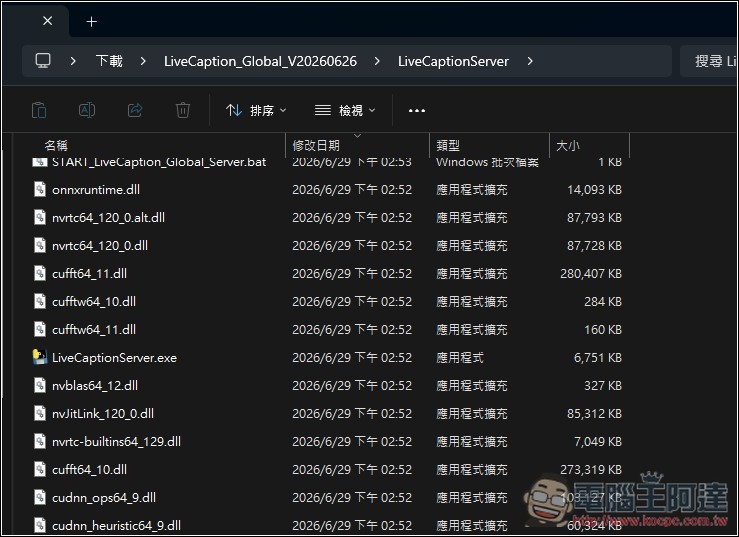Select cufft64_11.dll file icon
Screen dimensions: 739x537
[40, 273]
